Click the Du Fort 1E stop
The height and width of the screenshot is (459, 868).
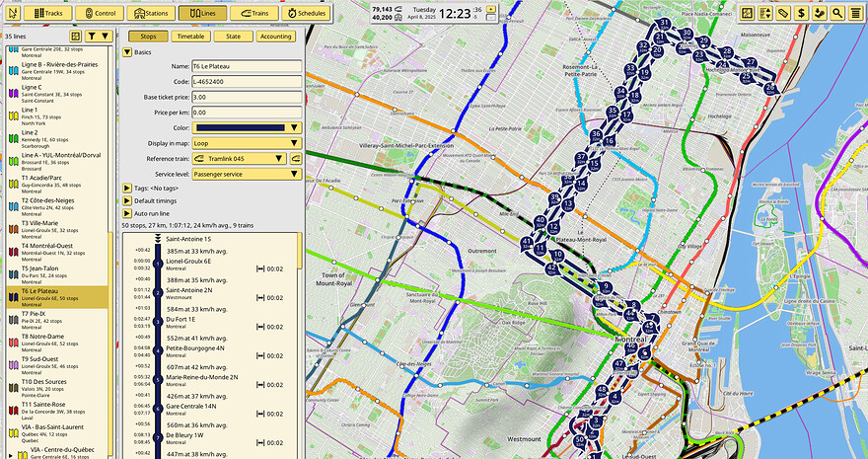point(210,323)
